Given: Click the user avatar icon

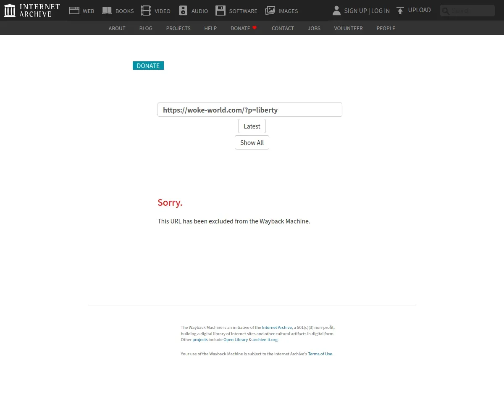Looking at the screenshot, I should pos(336,10).
